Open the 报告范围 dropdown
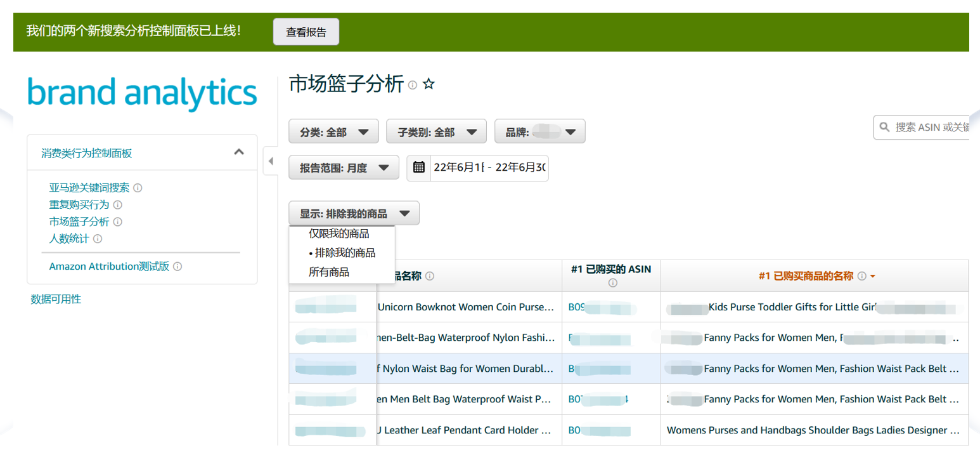Viewport: 980px width, 455px height. pos(344,167)
